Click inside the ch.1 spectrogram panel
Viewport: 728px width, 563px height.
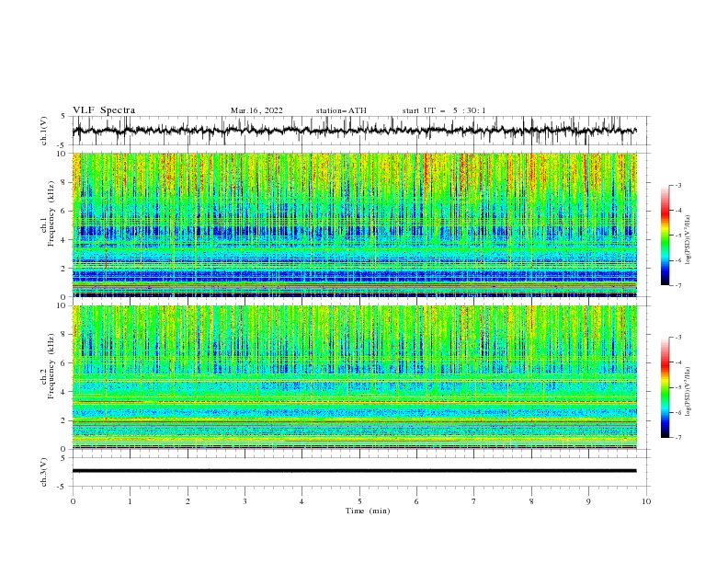click(355, 224)
